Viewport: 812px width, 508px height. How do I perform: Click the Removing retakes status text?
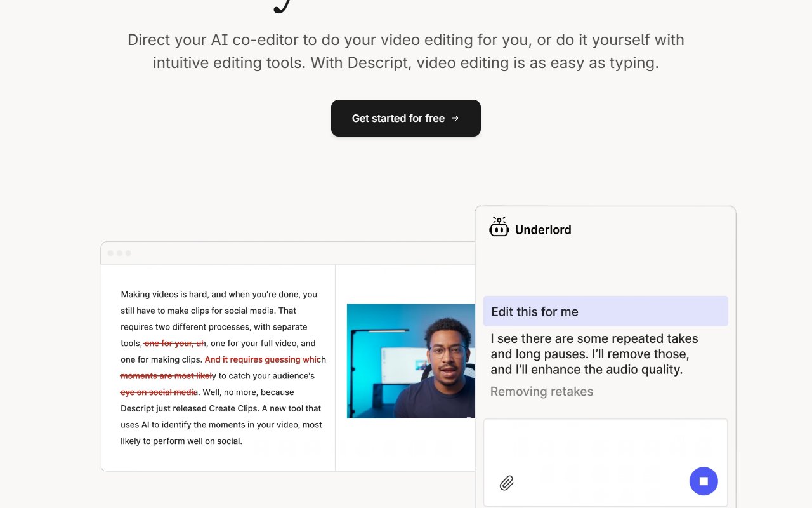tap(542, 391)
